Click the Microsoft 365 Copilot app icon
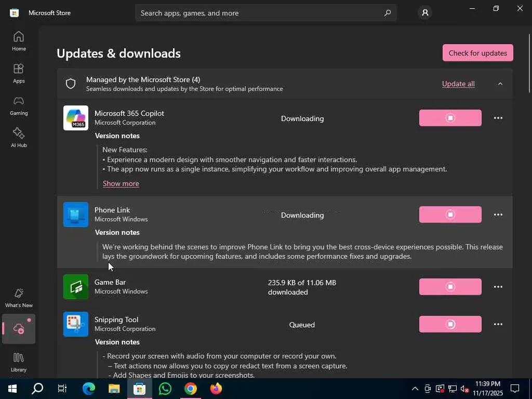Screen dimensions: 532x399 (x=76, y=118)
